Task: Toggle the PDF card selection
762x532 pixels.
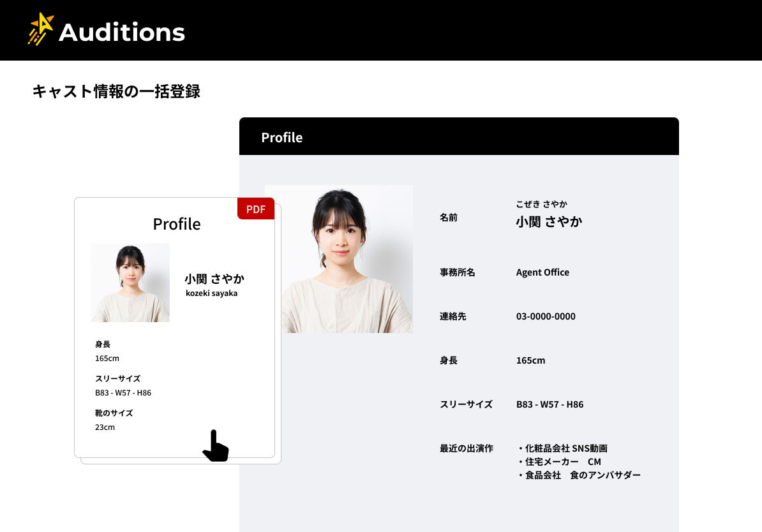Action: (177, 329)
